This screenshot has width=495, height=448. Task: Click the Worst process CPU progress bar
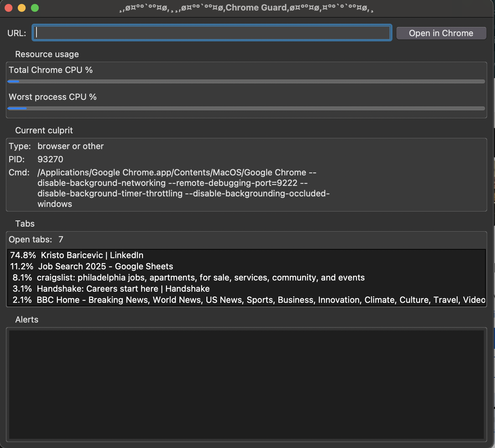246,108
